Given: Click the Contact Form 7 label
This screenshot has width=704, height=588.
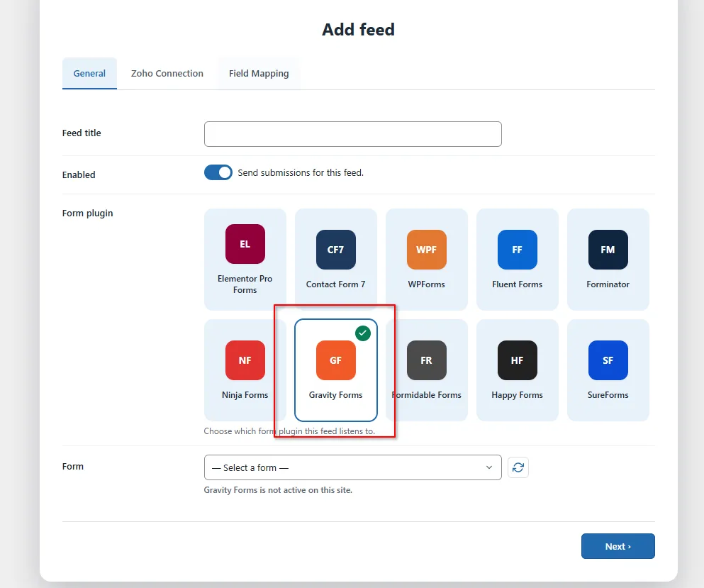Looking at the screenshot, I should (x=336, y=284).
